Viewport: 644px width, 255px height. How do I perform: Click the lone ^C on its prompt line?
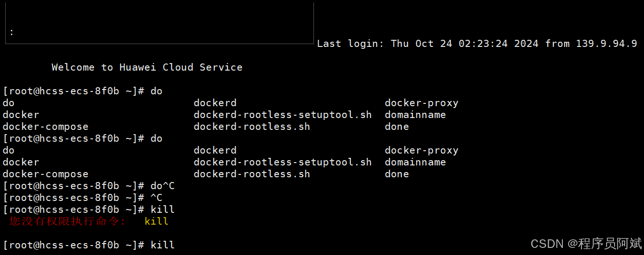coord(156,198)
